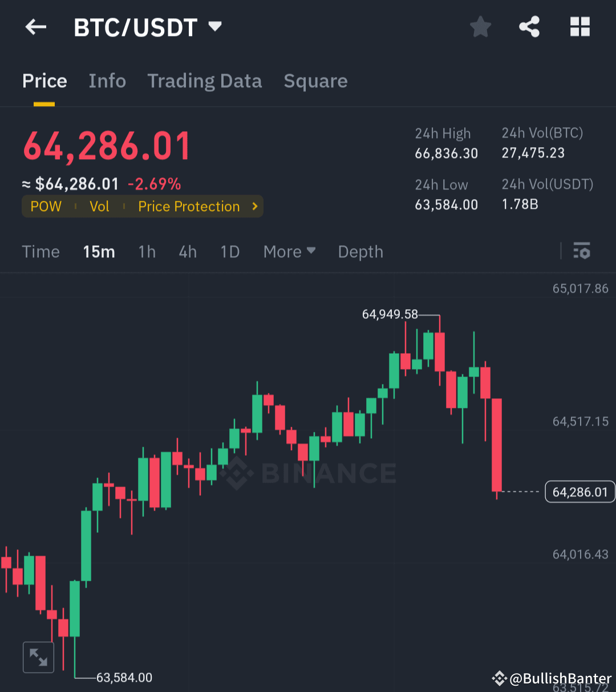The height and width of the screenshot is (692, 616).
Task: Tap the Vol tag
Action: 99,207
